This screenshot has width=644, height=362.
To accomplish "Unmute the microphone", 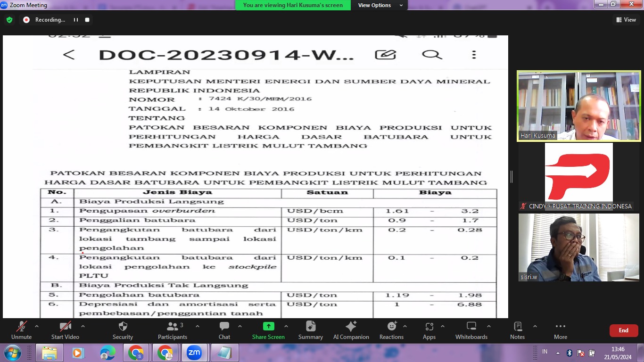I will [21, 330].
